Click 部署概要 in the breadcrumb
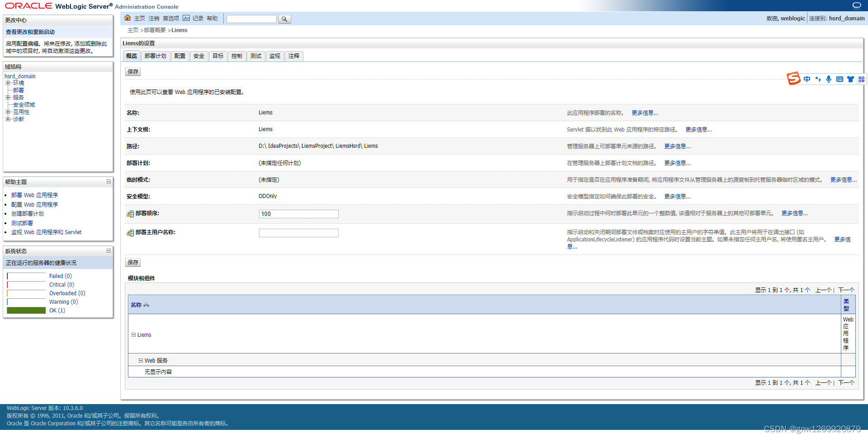The image size is (868, 438). click(155, 30)
